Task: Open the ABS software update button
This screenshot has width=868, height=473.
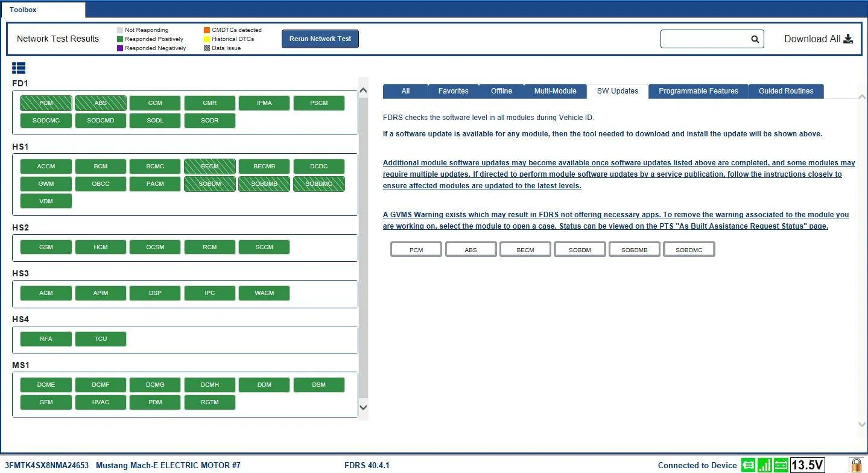Action: tap(470, 250)
